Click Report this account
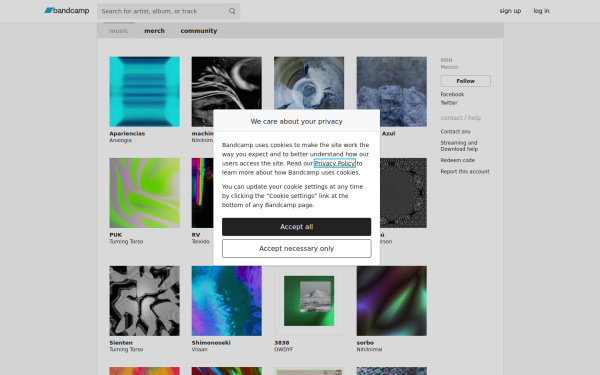This screenshot has height=375, width=600. [465, 171]
